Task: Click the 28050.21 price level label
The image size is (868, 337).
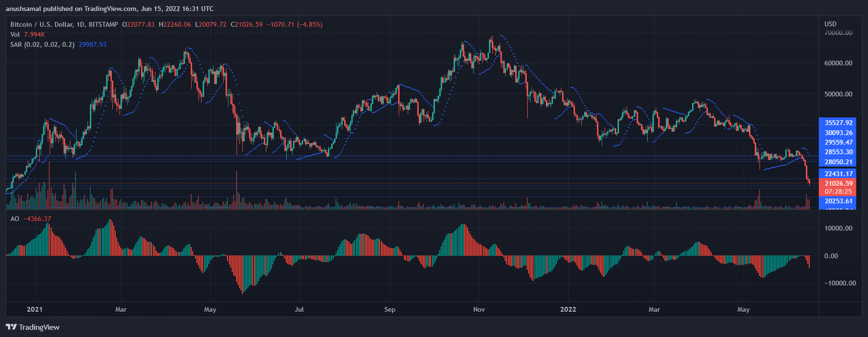Action: point(837,162)
